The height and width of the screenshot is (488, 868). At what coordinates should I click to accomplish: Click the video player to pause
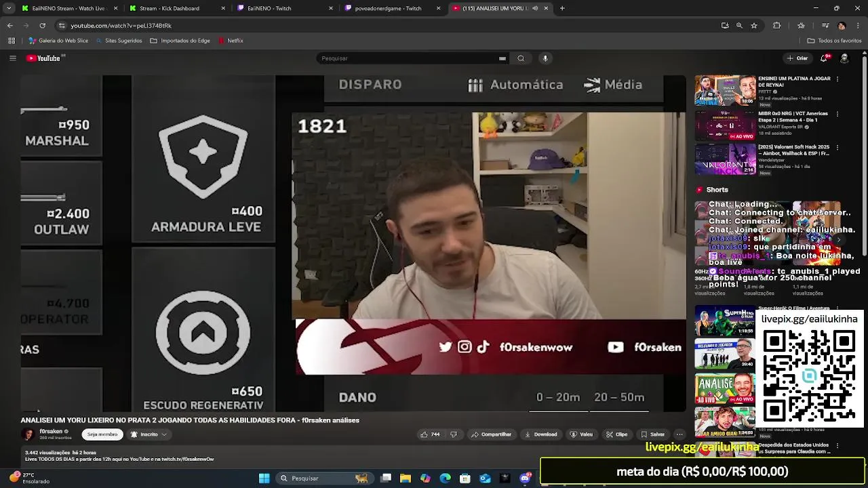point(353,243)
